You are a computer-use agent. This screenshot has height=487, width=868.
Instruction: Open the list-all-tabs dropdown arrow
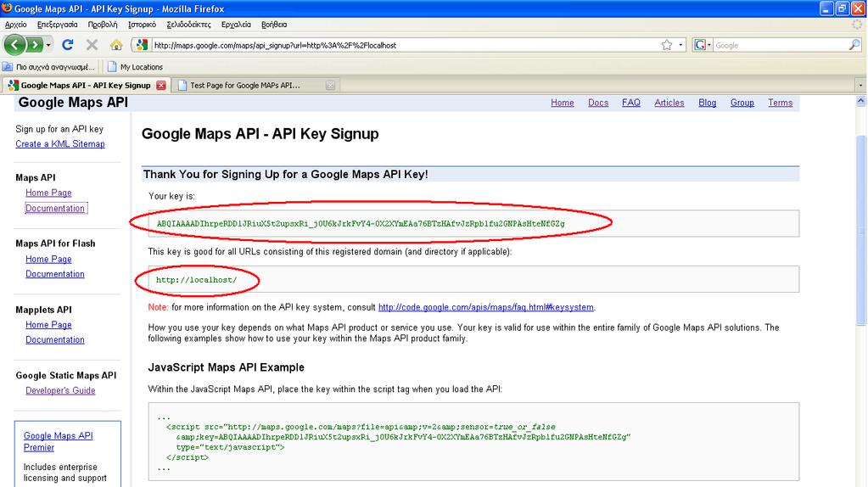click(860, 85)
